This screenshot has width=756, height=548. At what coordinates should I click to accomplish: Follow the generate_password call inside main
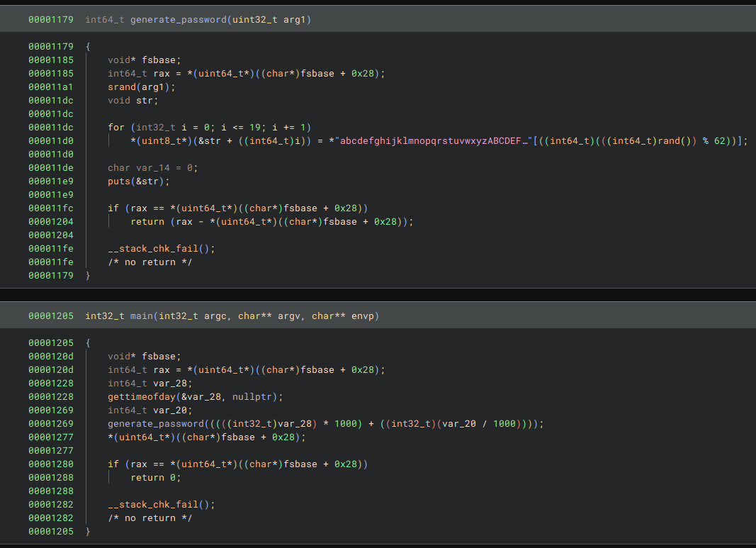click(x=153, y=424)
